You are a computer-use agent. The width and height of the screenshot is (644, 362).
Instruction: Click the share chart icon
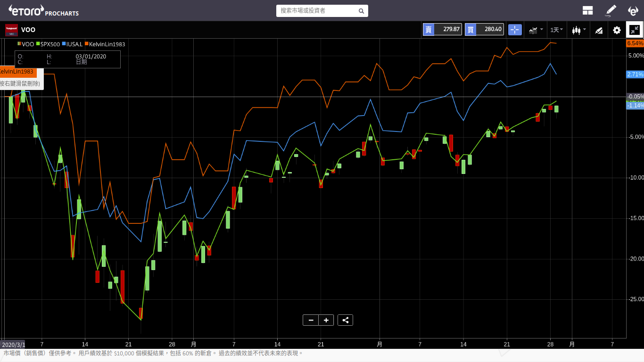[x=346, y=320]
